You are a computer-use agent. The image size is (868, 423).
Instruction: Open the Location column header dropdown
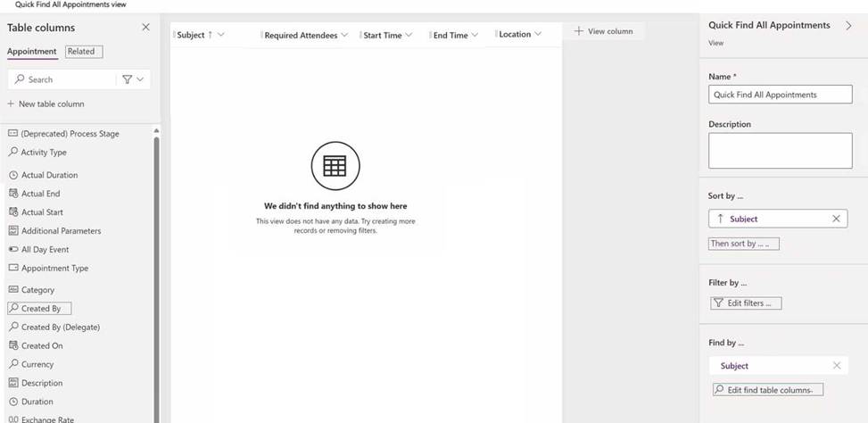538,35
